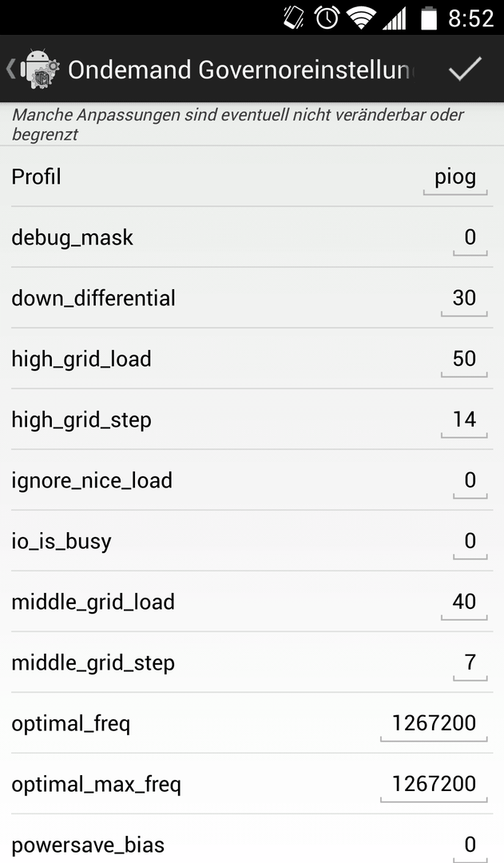Edit the down_differential value 30
The image size is (504, 863).
click(x=464, y=300)
